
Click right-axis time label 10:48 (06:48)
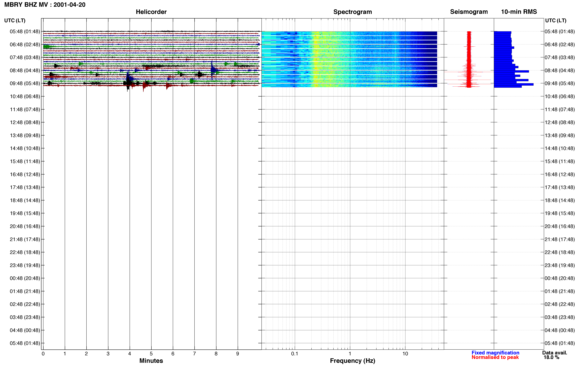pos(560,96)
